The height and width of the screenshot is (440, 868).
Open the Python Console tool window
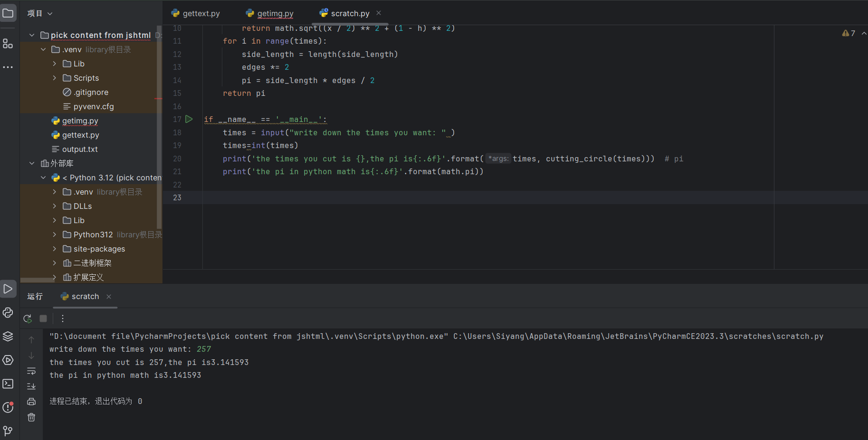(x=8, y=312)
